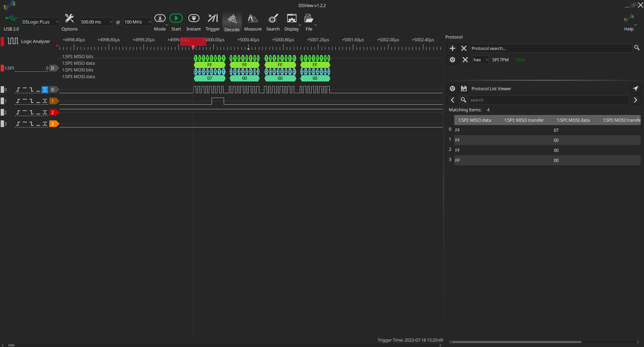Open SPI TPM decoder settings gear
644x347 pixels.
pos(452,60)
